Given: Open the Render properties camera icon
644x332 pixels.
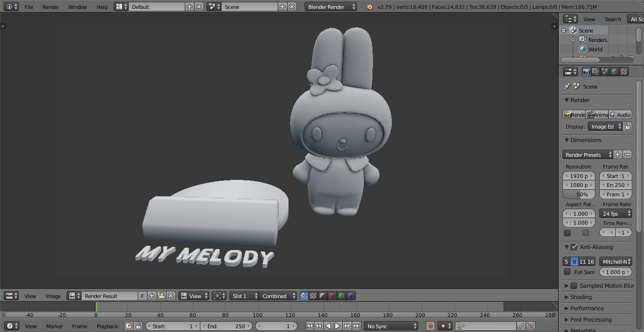Looking at the screenshot, I should 586,72.
